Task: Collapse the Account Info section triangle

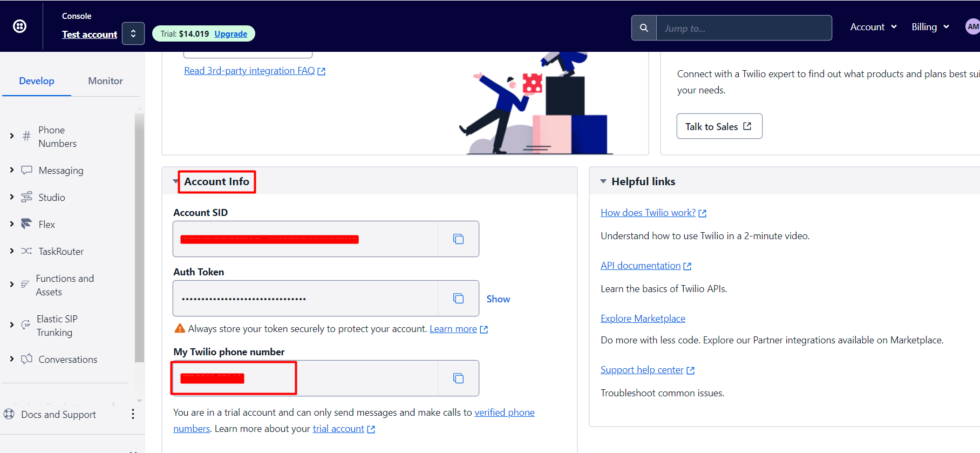Action: click(x=175, y=181)
